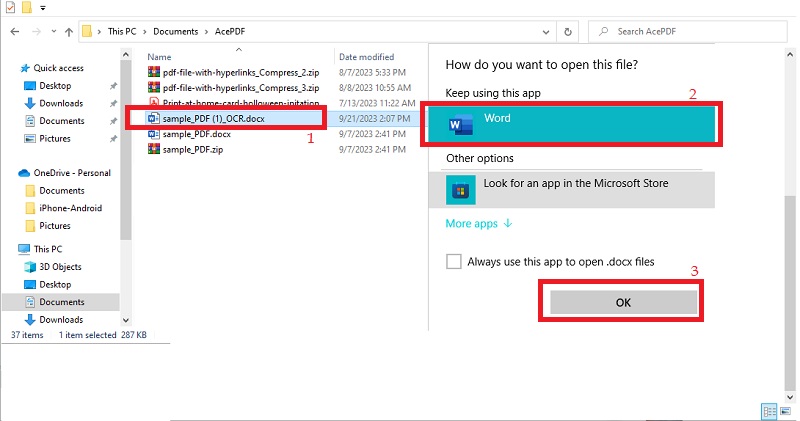Select This PC in navigation pane

click(47, 249)
